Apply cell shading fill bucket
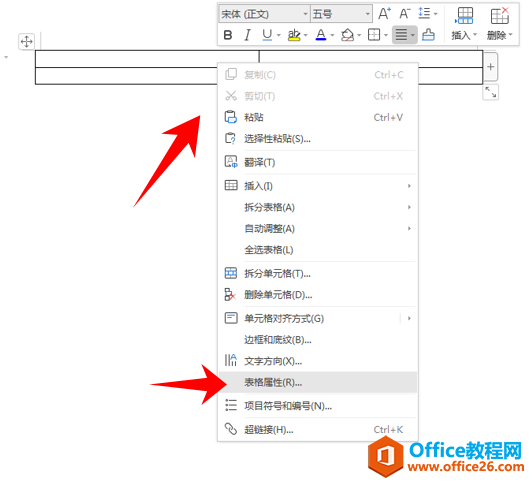 coord(347,35)
